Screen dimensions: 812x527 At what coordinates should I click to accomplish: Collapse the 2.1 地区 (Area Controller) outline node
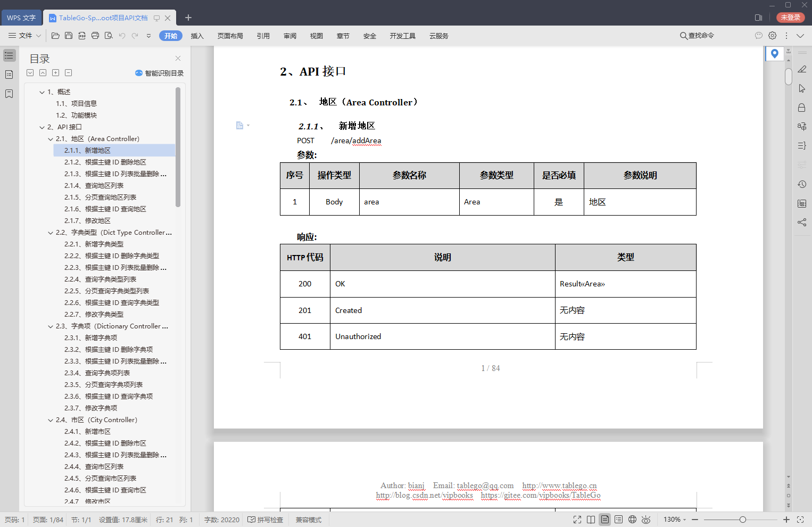51,139
